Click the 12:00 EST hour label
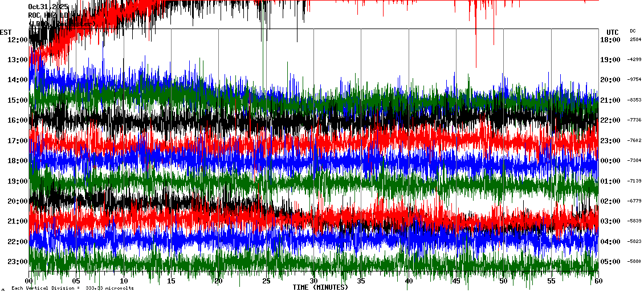Viewport: 644px width, 296px height. tap(18, 40)
